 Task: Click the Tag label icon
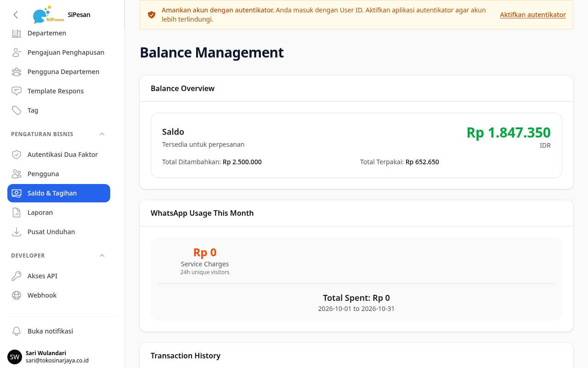17,110
